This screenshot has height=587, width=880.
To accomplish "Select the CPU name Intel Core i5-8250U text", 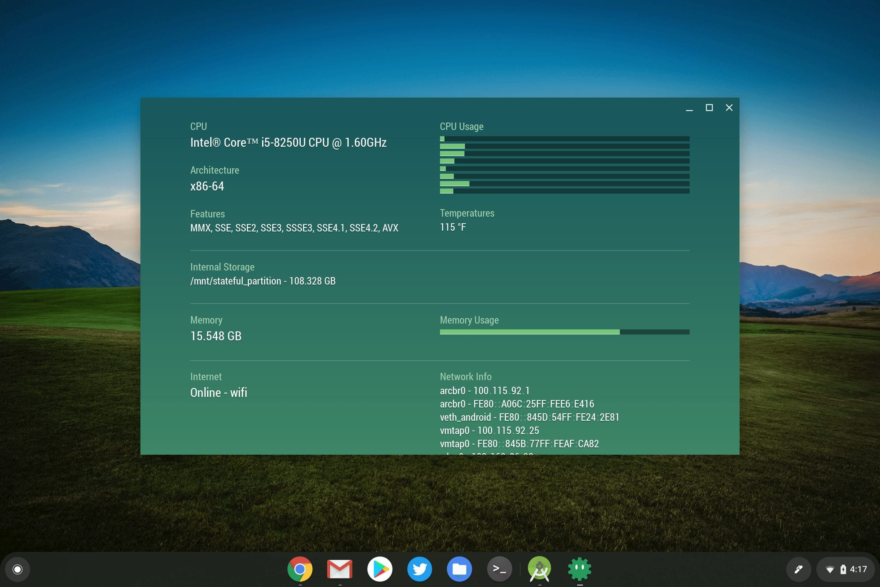I will [x=288, y=143].
